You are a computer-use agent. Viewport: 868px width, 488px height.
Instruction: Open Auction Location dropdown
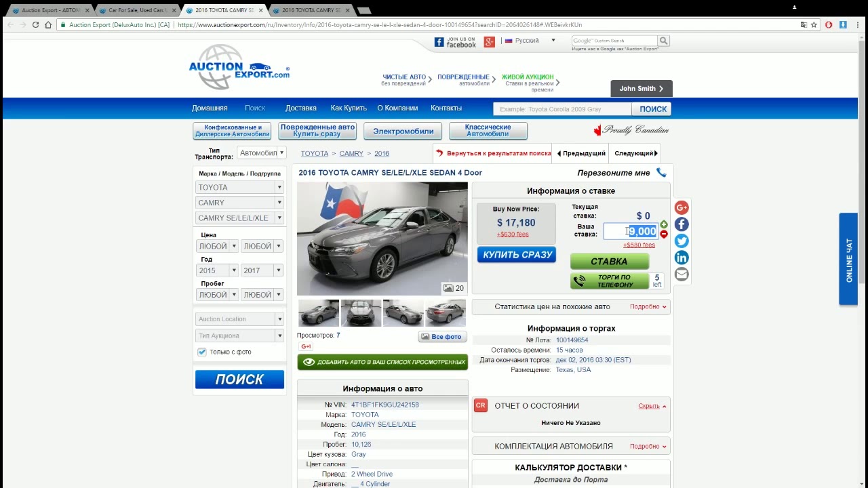pos(239,319)
